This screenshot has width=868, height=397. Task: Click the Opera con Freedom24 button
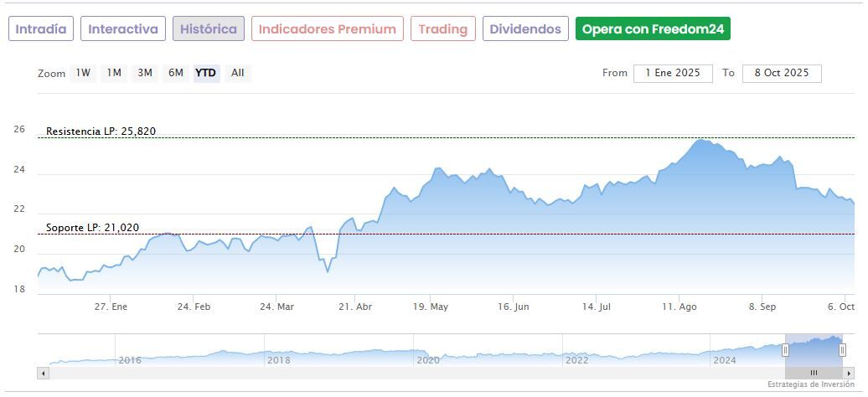click(653, 29)
